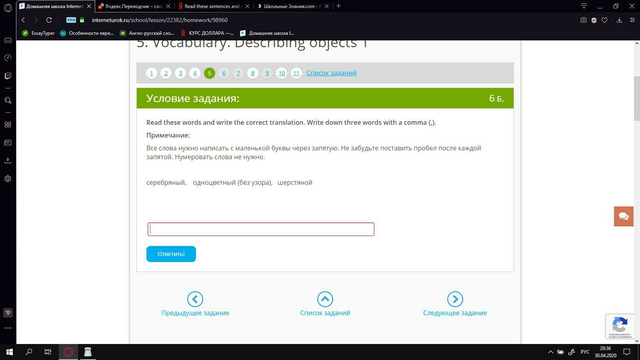Click the answer text input field
The width and height of the screenshot is (640, 360).
coord(261,229)
